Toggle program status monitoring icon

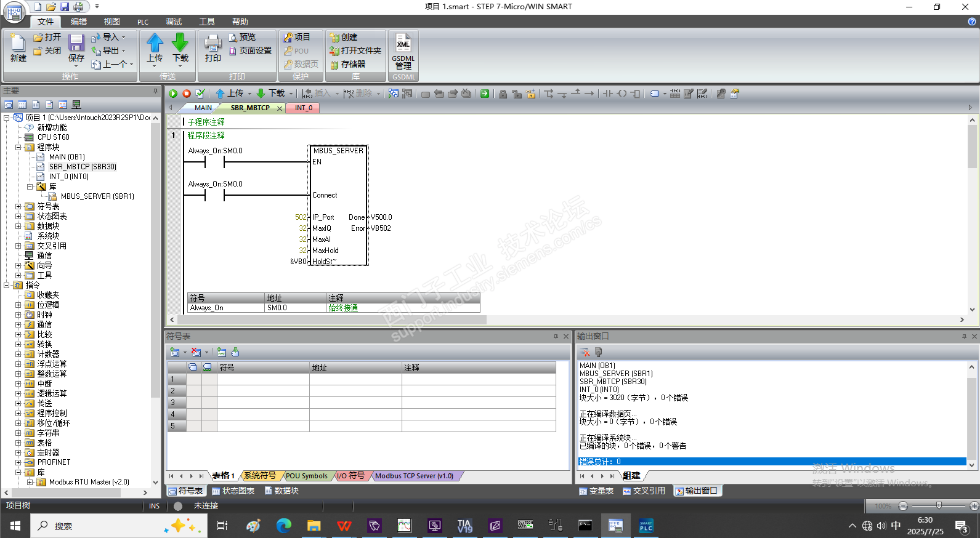tap(394, 94)
